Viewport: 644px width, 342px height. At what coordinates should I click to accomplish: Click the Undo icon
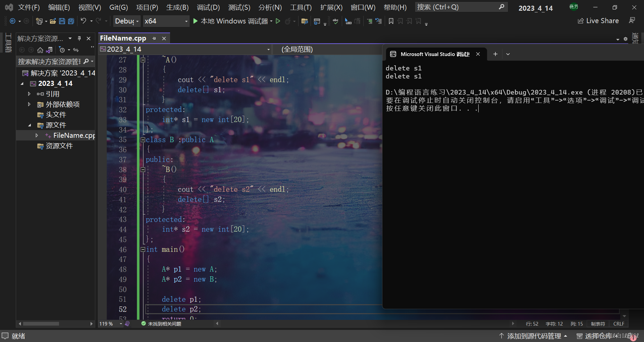pos(83,21)
